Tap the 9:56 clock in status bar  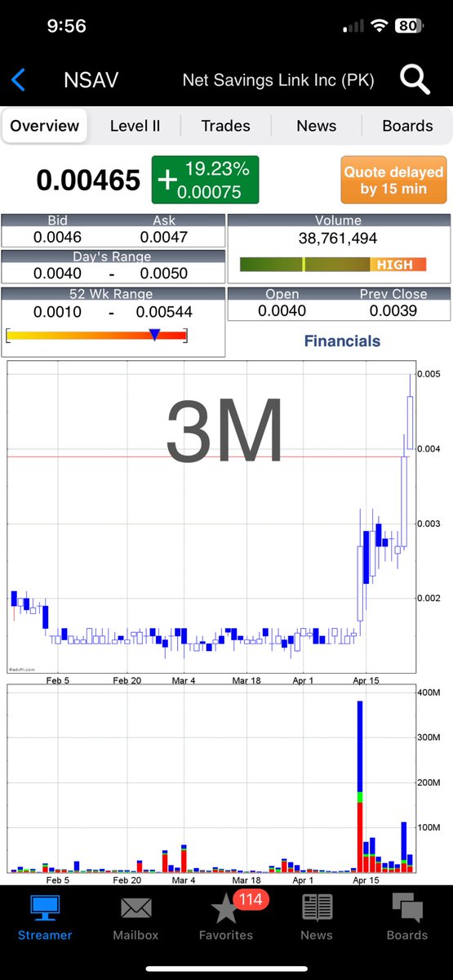(67, 26)
